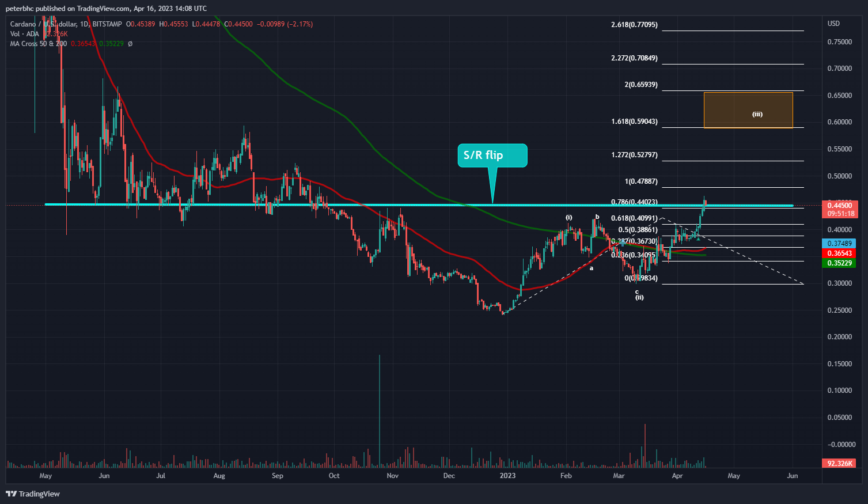Click the red 0.36543 MA price tag

point(839,253)
